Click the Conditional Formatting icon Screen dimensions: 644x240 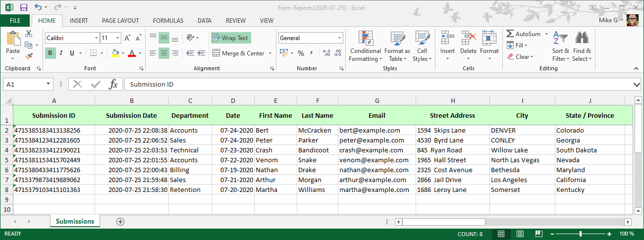(x=365, y=39)
